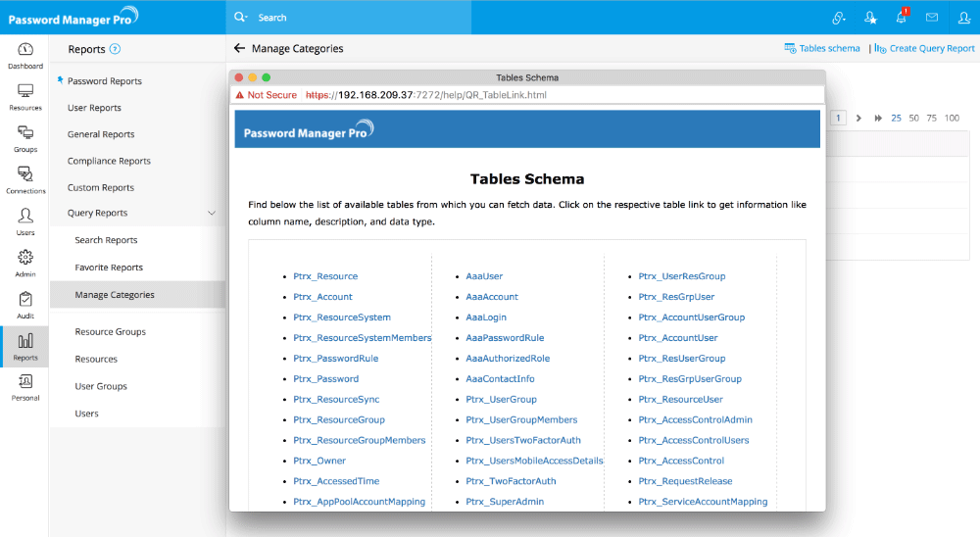This screenshot has height=537, width=980.
Task: Open Connections in the sidebar
Action: [25, 180]
